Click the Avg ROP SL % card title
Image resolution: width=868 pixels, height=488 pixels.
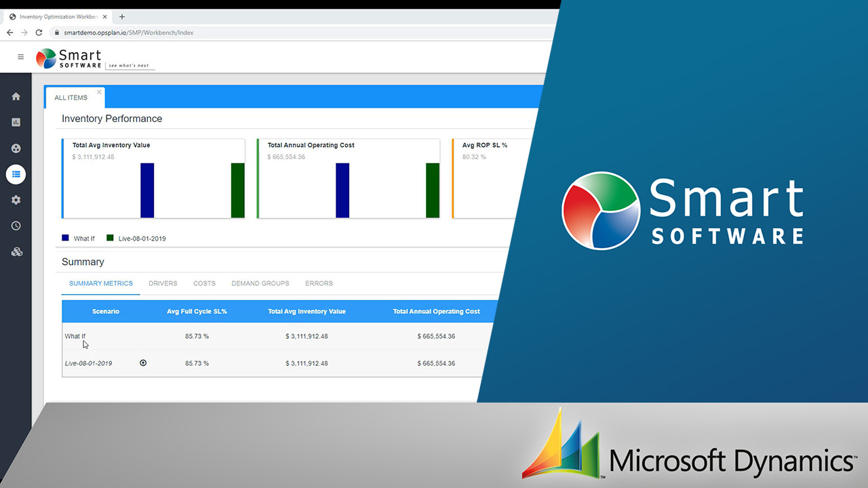[x=485, y=145]
